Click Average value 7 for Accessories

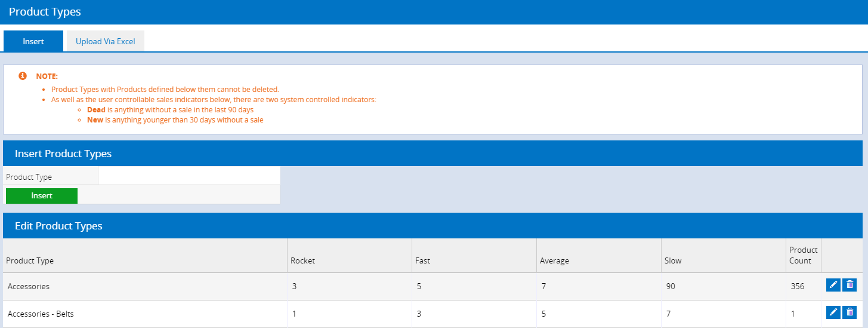543,286
